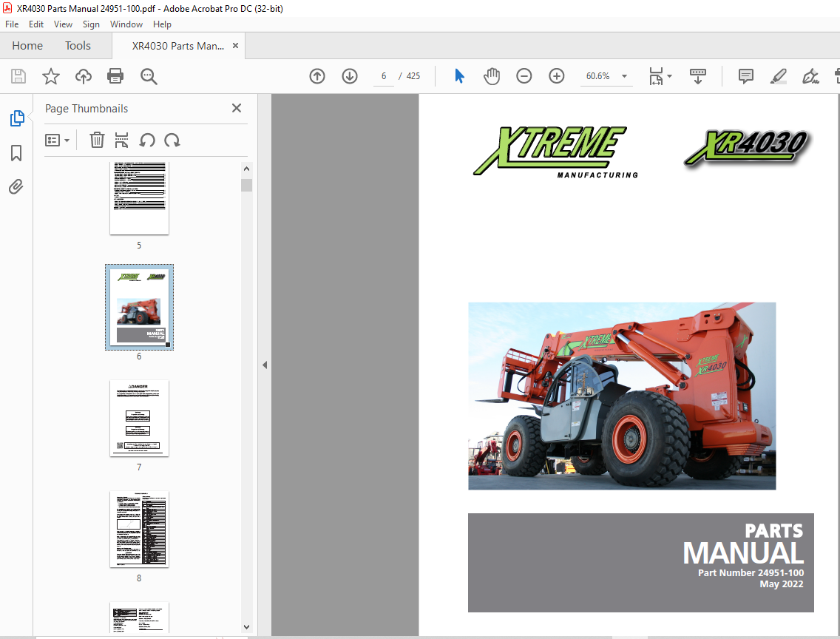Add a comment note

point(745,76)
